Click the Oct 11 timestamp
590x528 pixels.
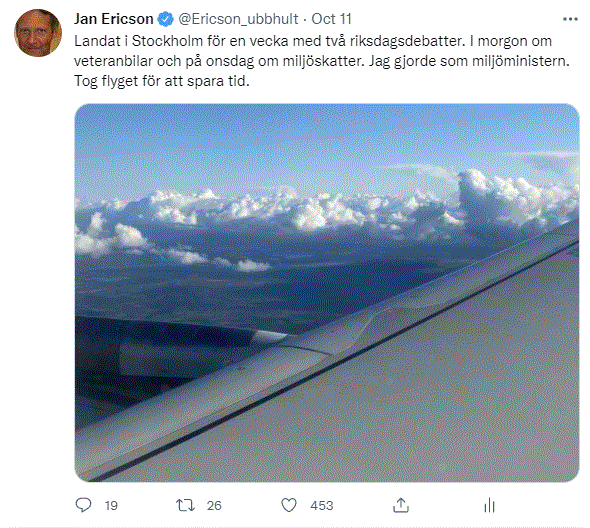[x=331, y=19]
